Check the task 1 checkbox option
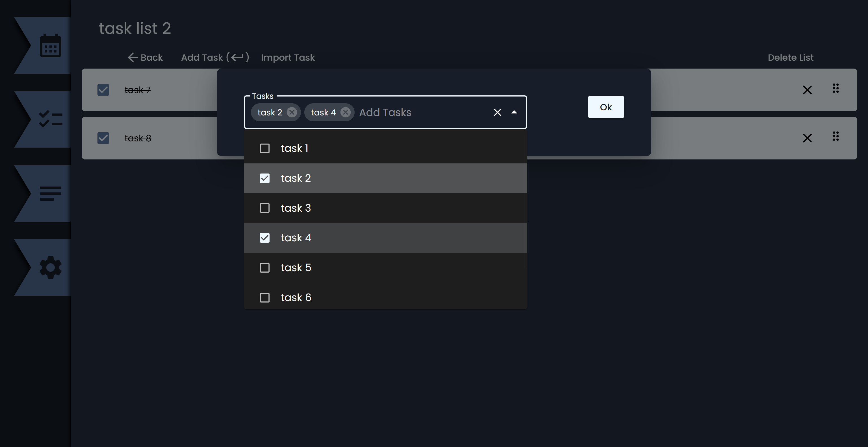 click(x=264, y=148)
